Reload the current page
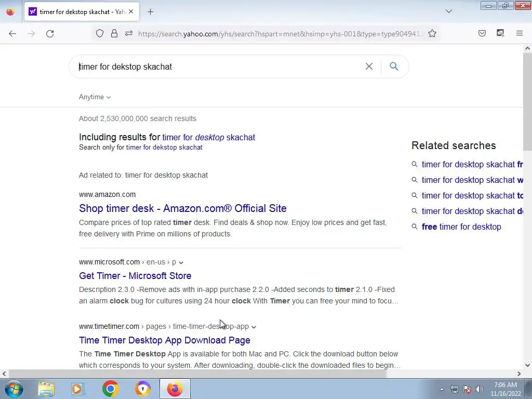 coord(50,34)
